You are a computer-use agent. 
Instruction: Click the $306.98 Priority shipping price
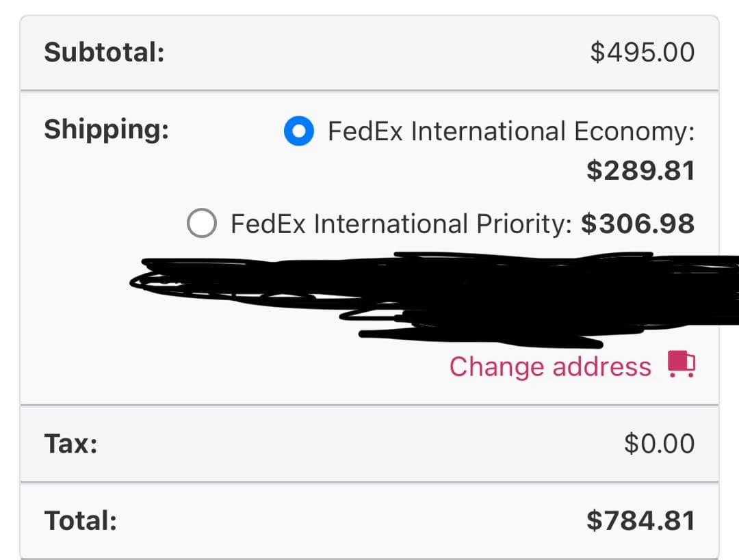[638, 224]
